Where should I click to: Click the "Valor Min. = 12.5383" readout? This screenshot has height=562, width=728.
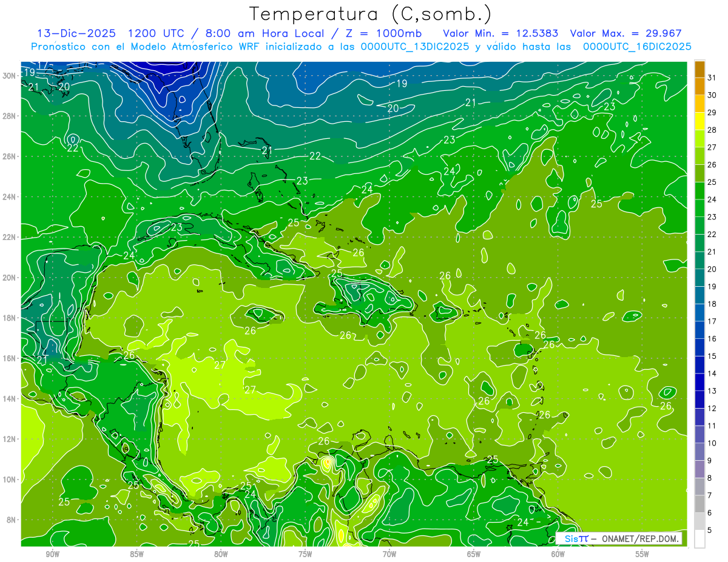[500, 33]
